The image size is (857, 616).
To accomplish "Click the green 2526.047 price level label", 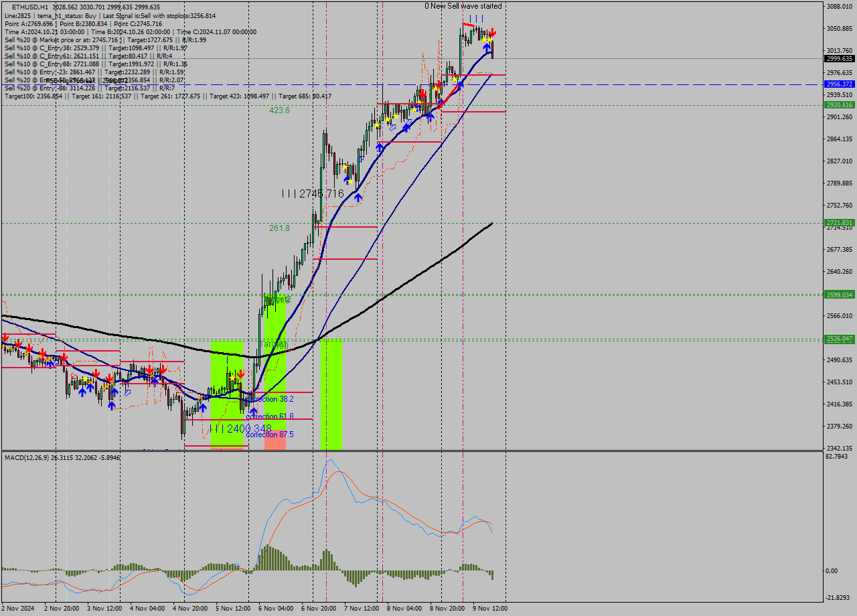I will click(x=840, y=339).
